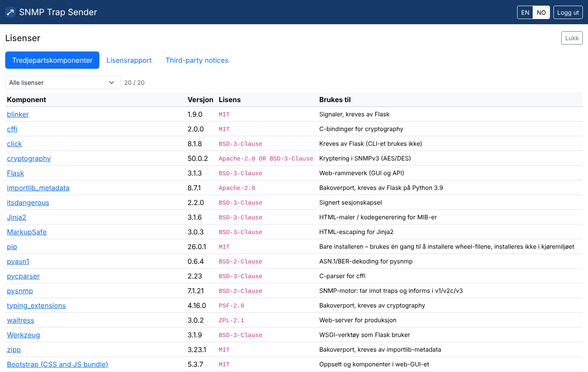Click the ZPL-2.1 license code
Image resolution: width=588 pixels, height=372 pixels.
coord(231,321)
